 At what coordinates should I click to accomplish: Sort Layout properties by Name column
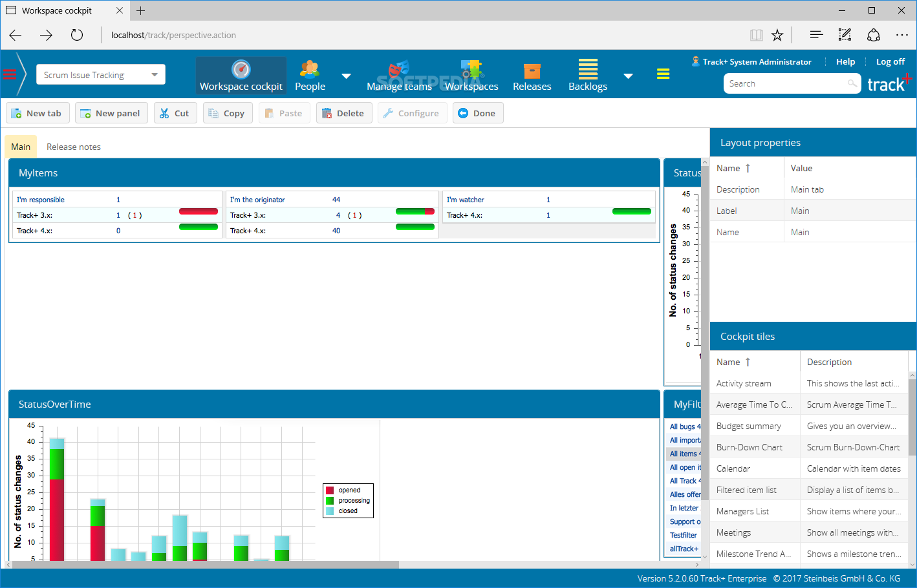tap(746, 168)
